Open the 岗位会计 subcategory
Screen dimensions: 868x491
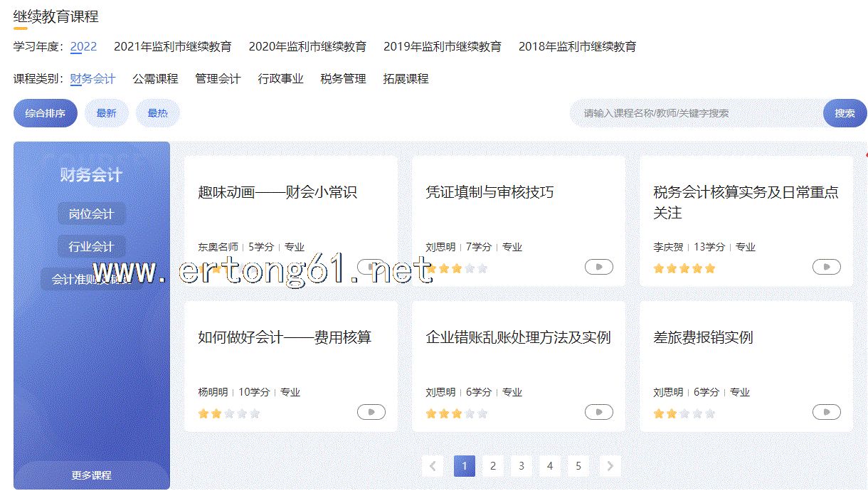click(x=91, y=213)
